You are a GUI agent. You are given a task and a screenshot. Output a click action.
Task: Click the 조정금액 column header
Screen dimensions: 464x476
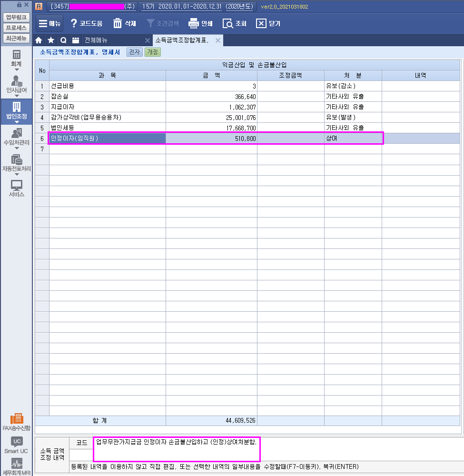pos(290,75)
